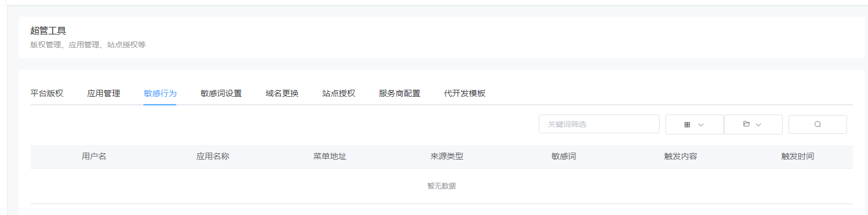This screenshot has width=868, height=215.
Task: Select the 敏感行为 tab
Action: [x=160, y=94]
